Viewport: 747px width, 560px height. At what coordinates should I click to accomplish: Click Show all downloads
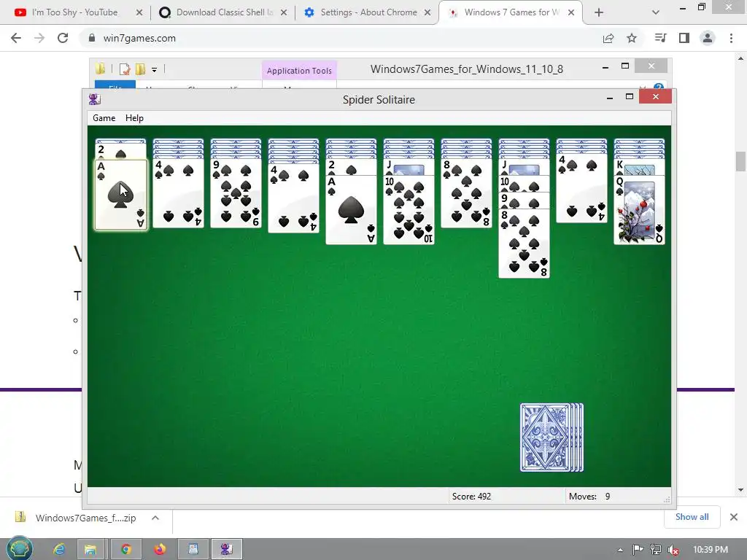[x=692, y=517]
